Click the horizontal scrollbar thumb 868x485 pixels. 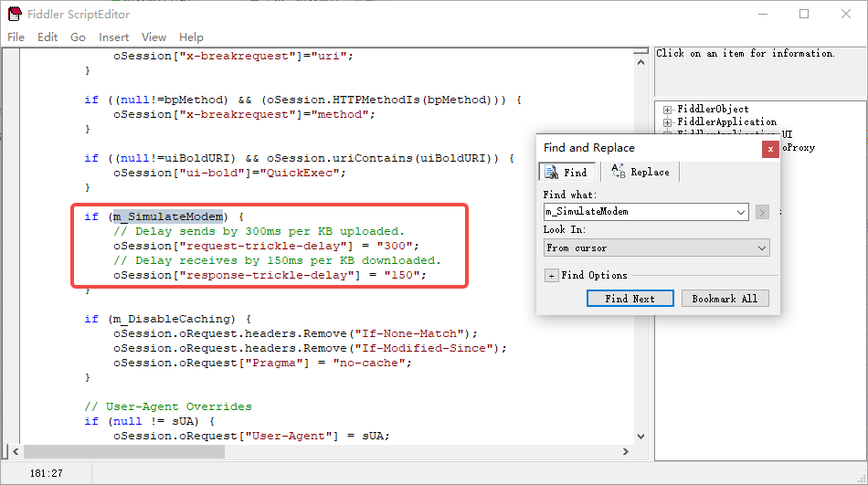[124, 452]
